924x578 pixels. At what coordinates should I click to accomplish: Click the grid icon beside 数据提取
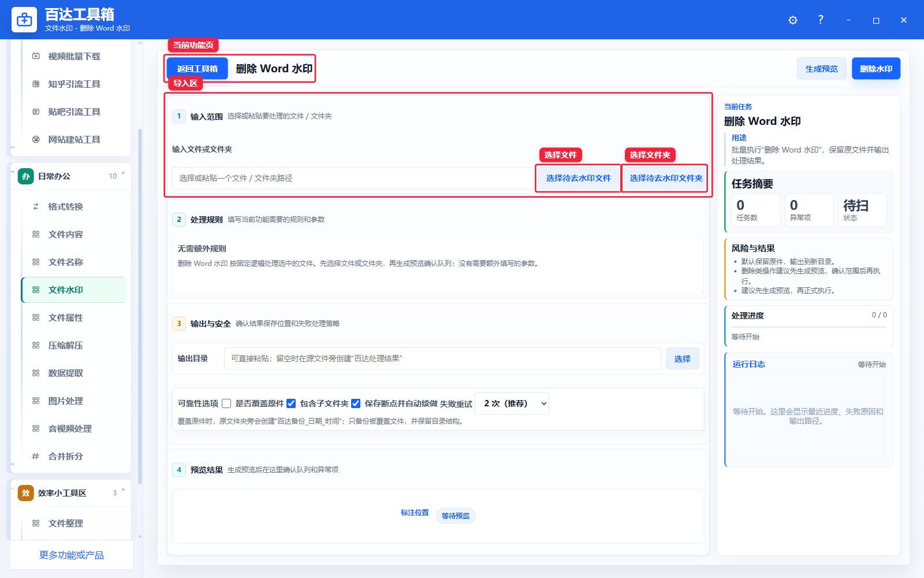tap(36, 373)
